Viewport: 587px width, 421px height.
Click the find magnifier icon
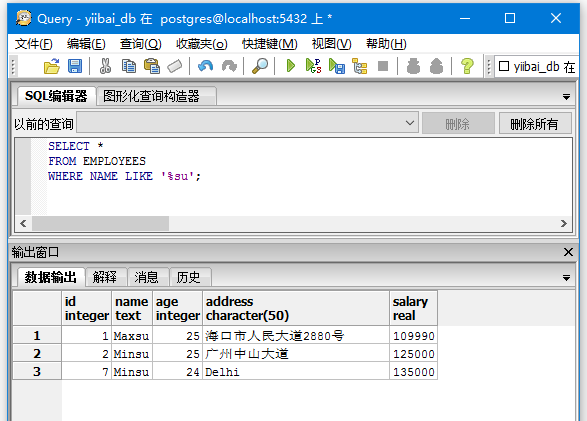point(260,66)
